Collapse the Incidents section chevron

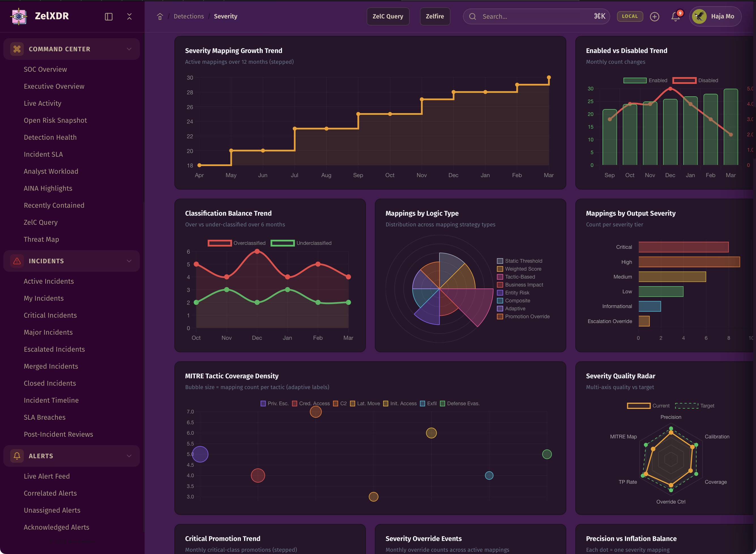pyautogui.click(x=129, y=261)
